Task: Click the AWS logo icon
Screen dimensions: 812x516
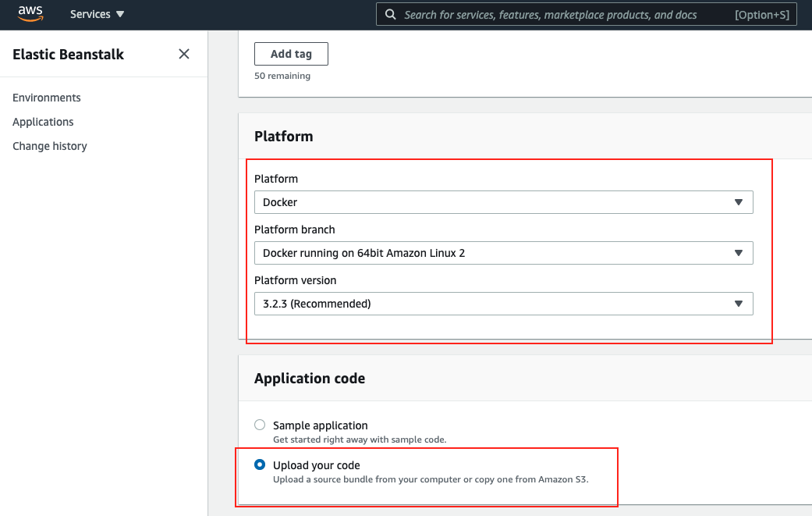Action: 30,14
